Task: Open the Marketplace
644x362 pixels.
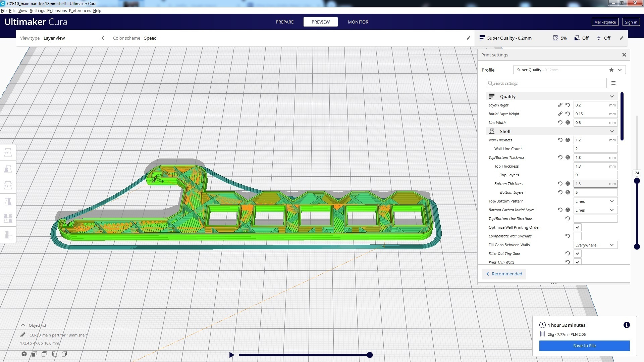Action: pyautogui.click(x=605, y=22)
